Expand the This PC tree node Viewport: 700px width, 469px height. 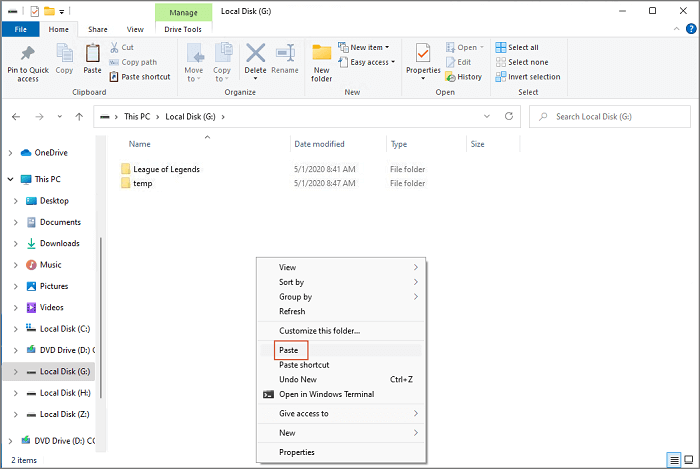[x=11, y=180]
